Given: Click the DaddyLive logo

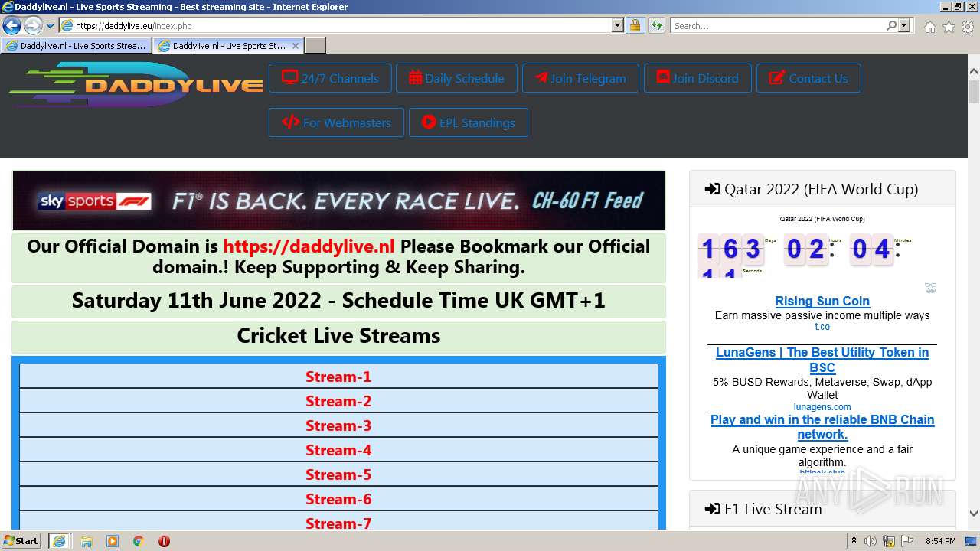Looking at the screenshot, I should (x=136, y=84).
